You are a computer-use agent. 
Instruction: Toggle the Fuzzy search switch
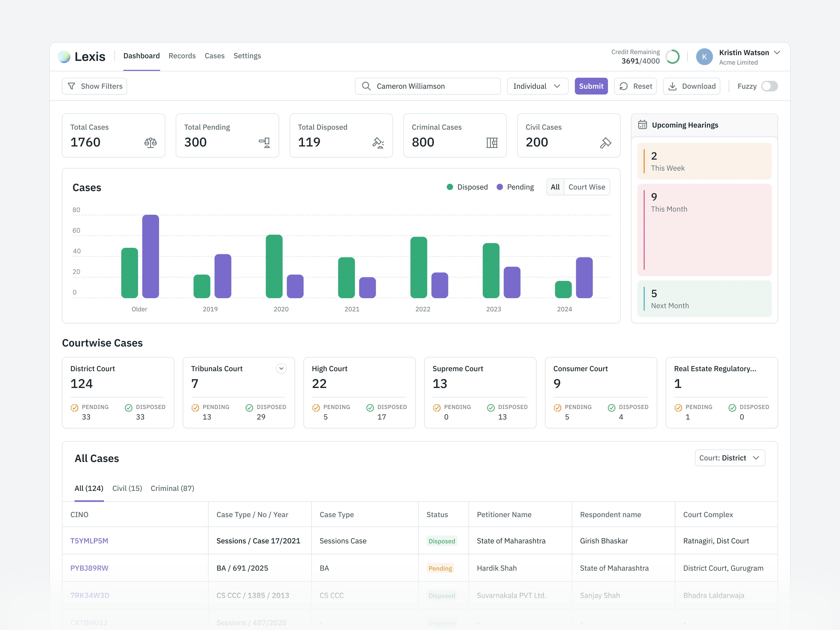[x=769, y=86]
